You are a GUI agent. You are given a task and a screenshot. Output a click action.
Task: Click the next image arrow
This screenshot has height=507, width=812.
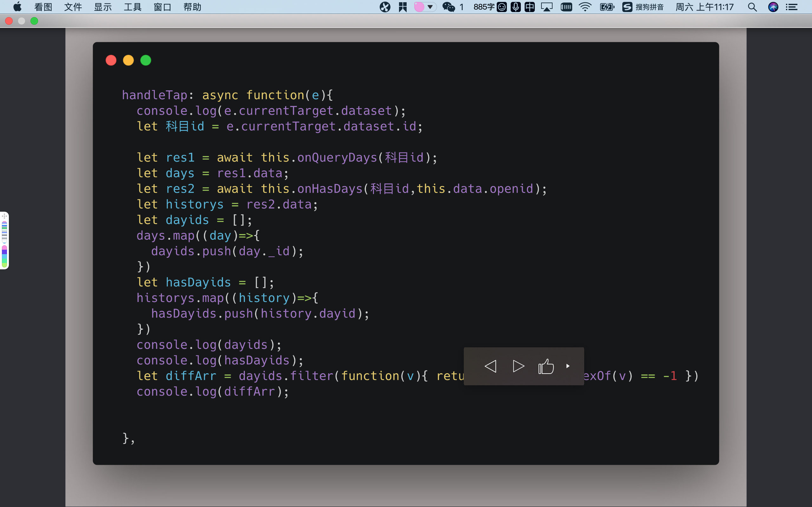[518, 366]
